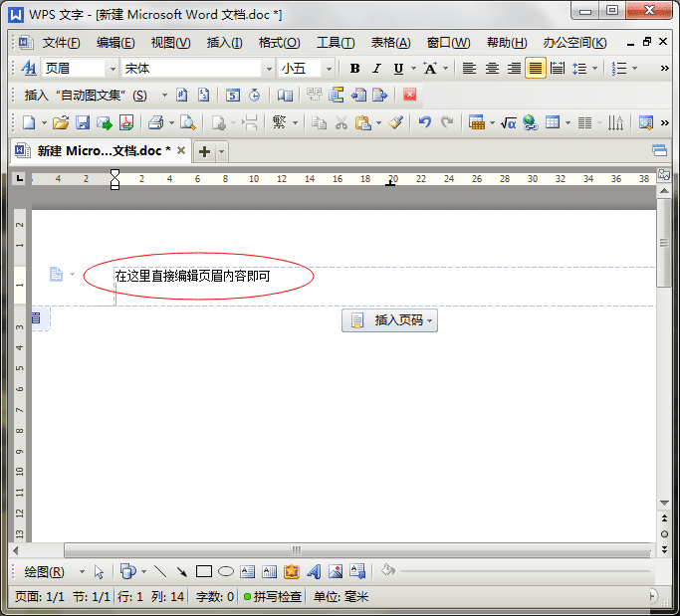The height and width of the screenshot is (616, 680).
Task: Align text right
Action: tap(515, 68)
